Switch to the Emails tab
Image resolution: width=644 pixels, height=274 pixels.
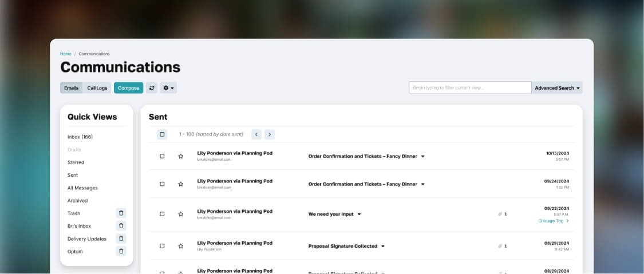[x=72, y=88]
